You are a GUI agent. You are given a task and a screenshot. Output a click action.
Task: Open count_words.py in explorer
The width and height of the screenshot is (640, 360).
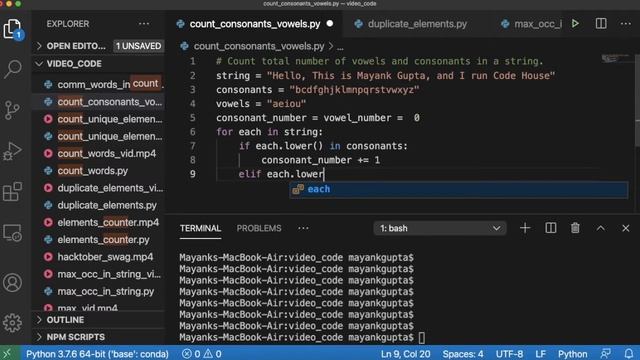(99, 171)
